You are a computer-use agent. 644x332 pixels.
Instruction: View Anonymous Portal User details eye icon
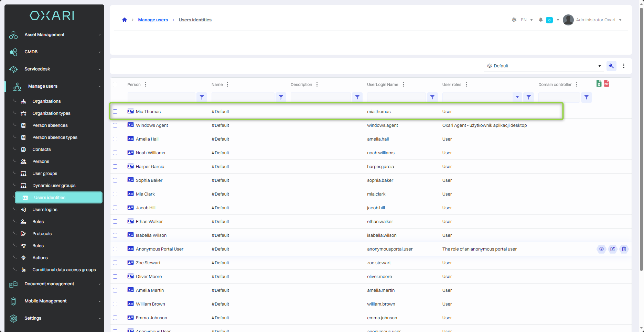pyautogui.click(x=601, y=249)
